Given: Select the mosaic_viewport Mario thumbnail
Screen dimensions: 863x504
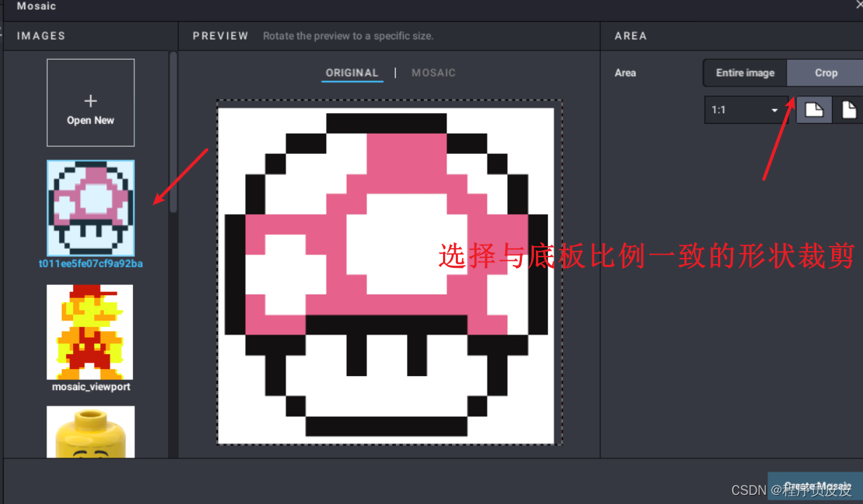Looking at the screenshot, I should coord(90,332).
